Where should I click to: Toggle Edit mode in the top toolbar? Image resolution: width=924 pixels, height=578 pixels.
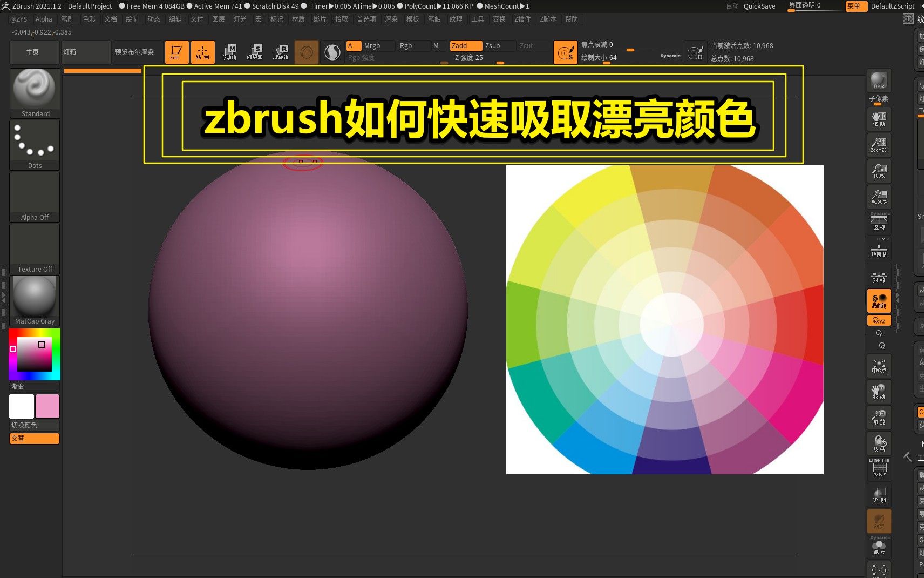[x=176, y=52]
